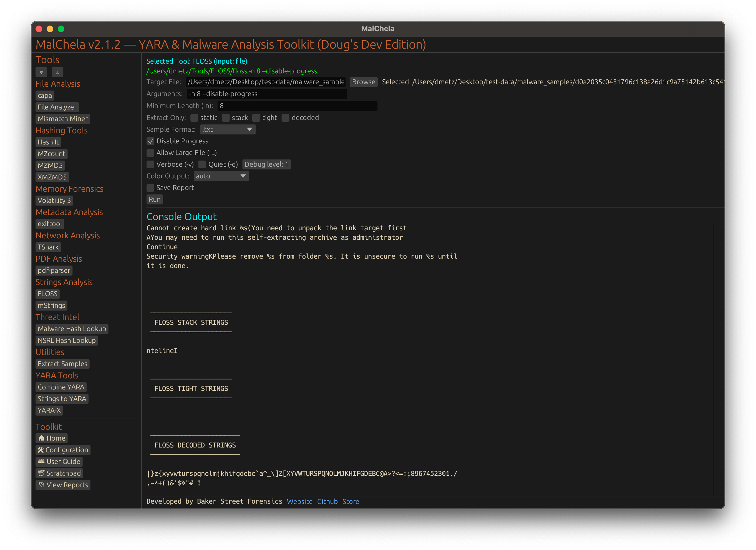Open the Github link

327,502
